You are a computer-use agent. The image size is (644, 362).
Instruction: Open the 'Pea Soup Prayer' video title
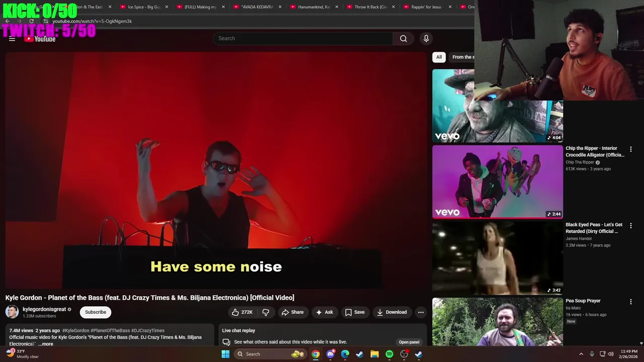pyautogui.click(x=583, y=301)
